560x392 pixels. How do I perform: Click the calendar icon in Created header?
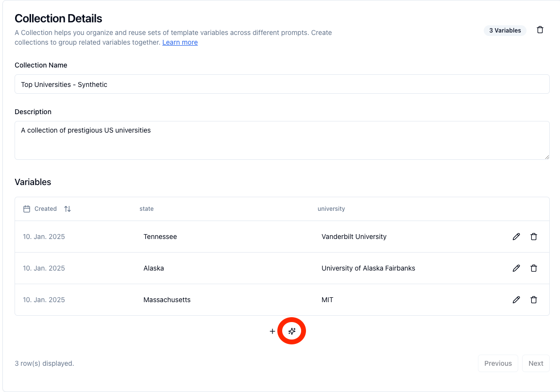[27, 209]
